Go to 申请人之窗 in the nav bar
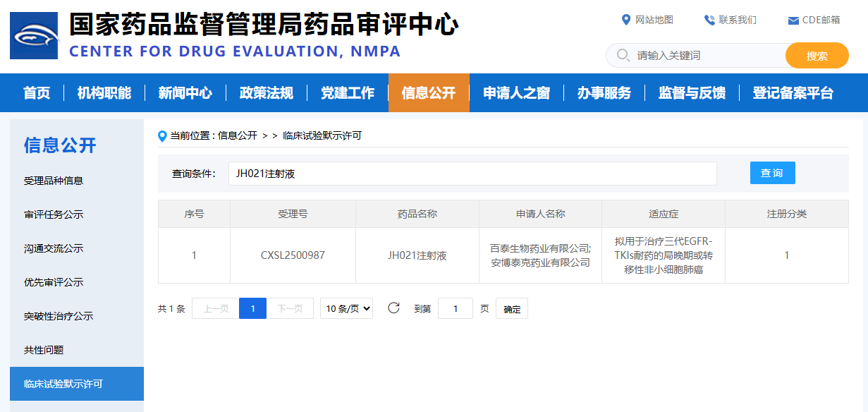This screenshot has width=868, height=412. [516, 93]
